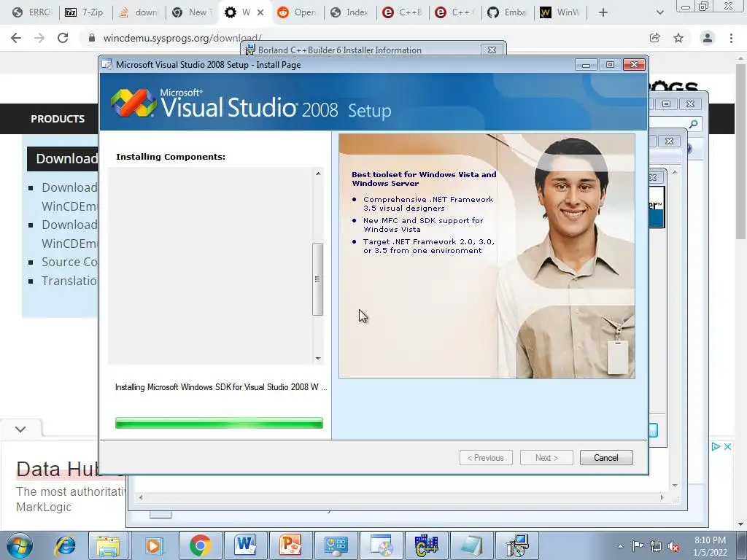Image resolution: width=747 pixels, height=560 pixels.
Task: Open Windows Media Player from taskbar
Action: click(153, 545)
